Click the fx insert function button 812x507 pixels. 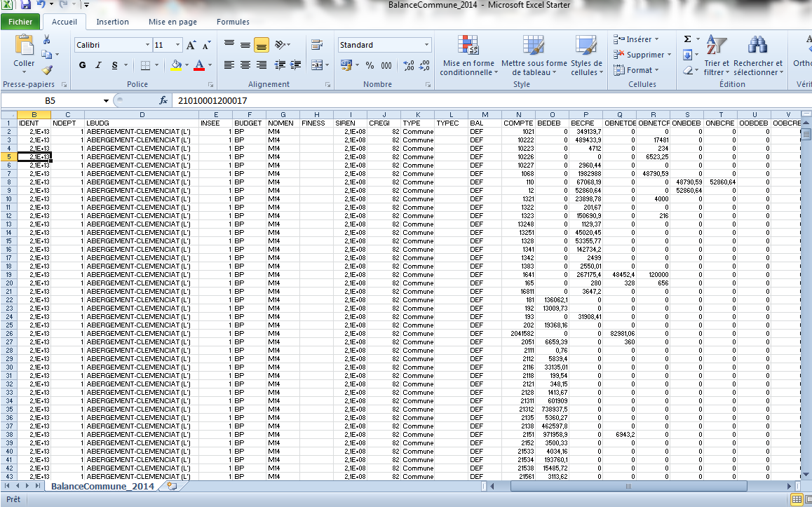coord(163,100)
